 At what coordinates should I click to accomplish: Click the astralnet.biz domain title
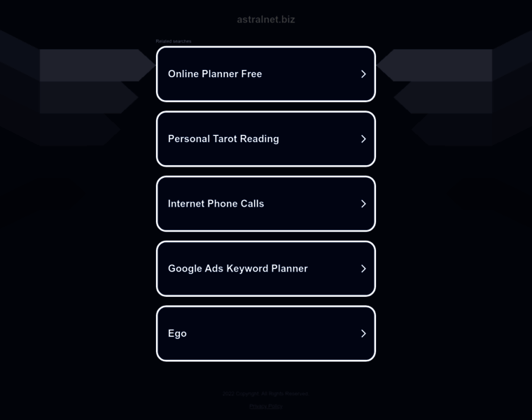[x=266, y=20]
